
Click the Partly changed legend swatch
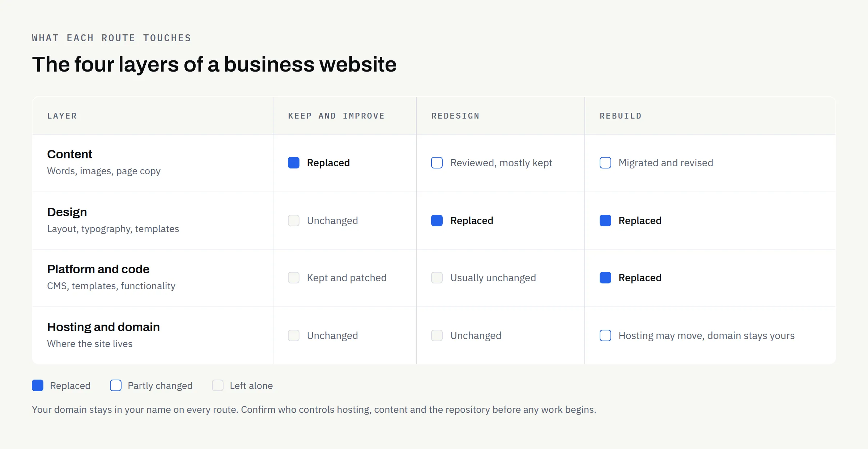116,385
